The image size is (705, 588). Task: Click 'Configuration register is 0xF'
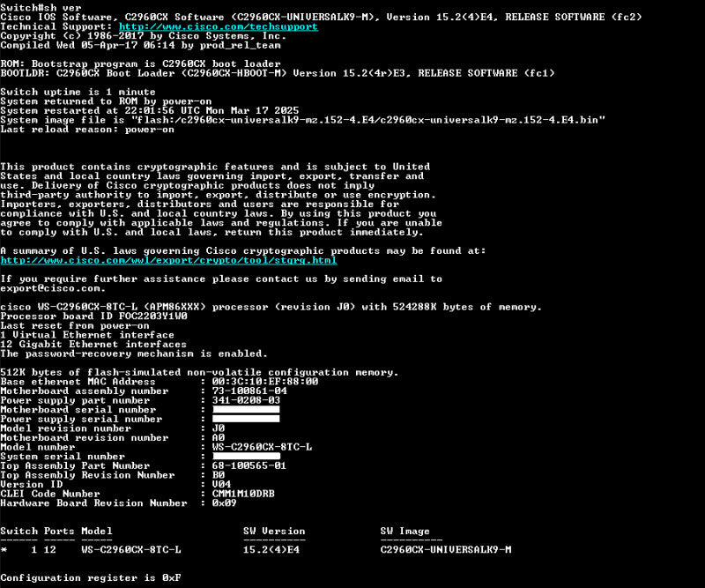point(91,578)
